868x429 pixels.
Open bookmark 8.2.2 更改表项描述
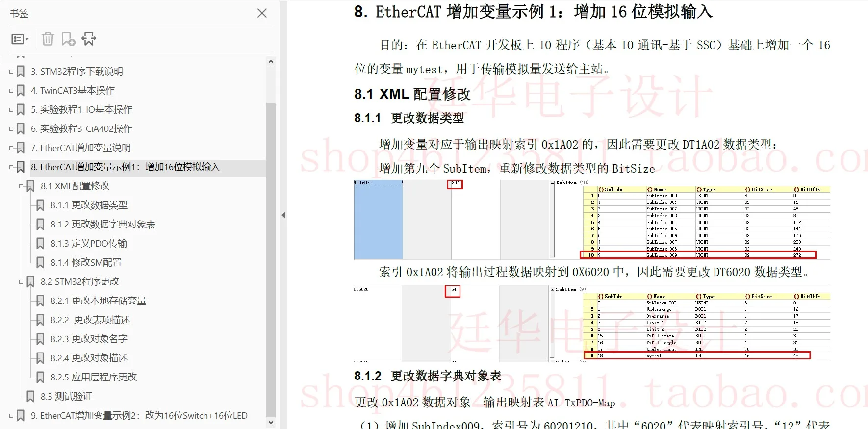[90, 320]
